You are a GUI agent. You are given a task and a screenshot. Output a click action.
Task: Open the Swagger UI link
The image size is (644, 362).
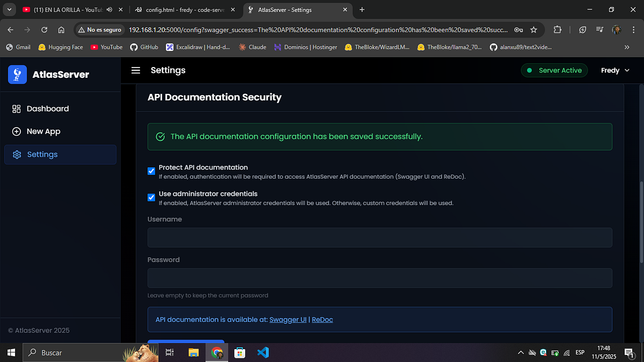[x=288, y=319]
